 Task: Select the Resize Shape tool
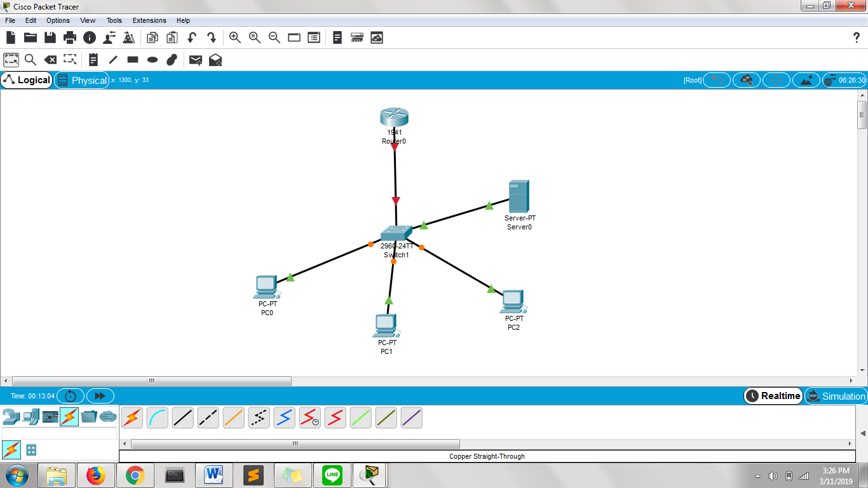(x=70, y=60)
